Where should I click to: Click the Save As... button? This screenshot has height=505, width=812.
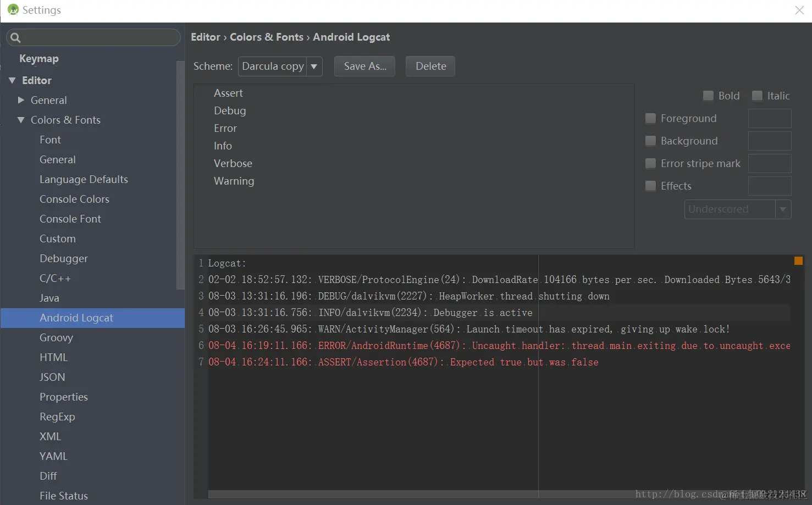pyautogui.click(x=365, y=66)
